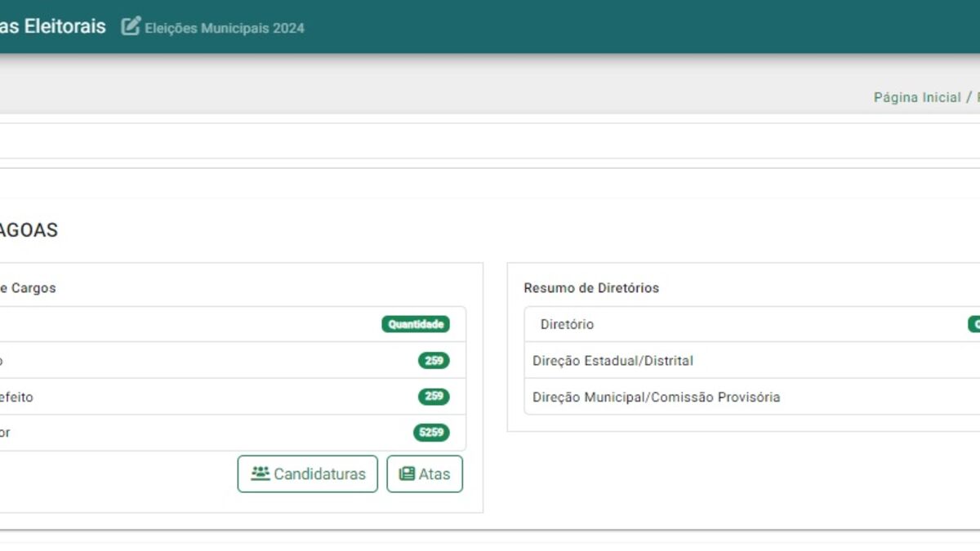980x551 pixels.
Task: Select the Eleições Municipais 2024 header label
Action: point(225,28)
